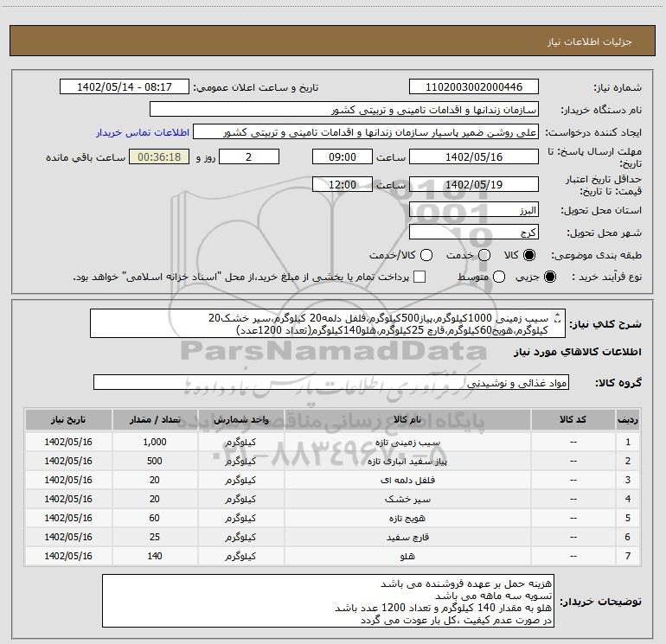Click the تاریخ نیاز column header
Image resolution: width=666 pixels, height=644 pixels.
point(68,419)
